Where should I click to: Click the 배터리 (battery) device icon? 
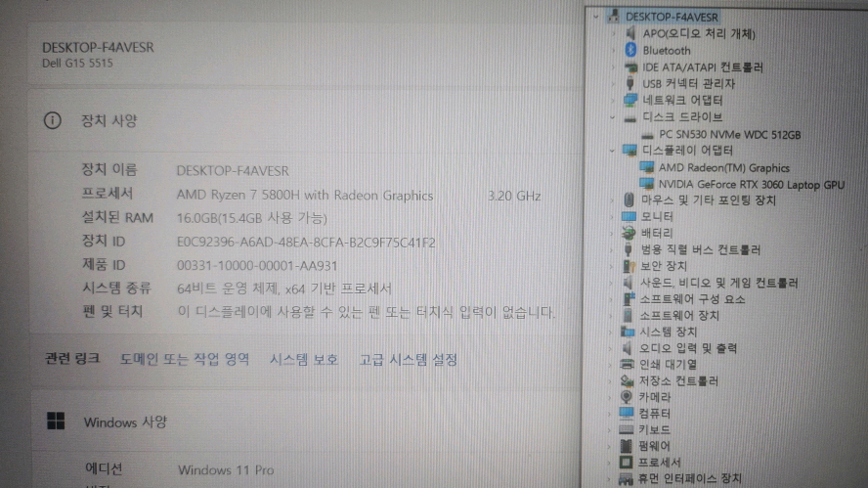(x=629, y=233)
